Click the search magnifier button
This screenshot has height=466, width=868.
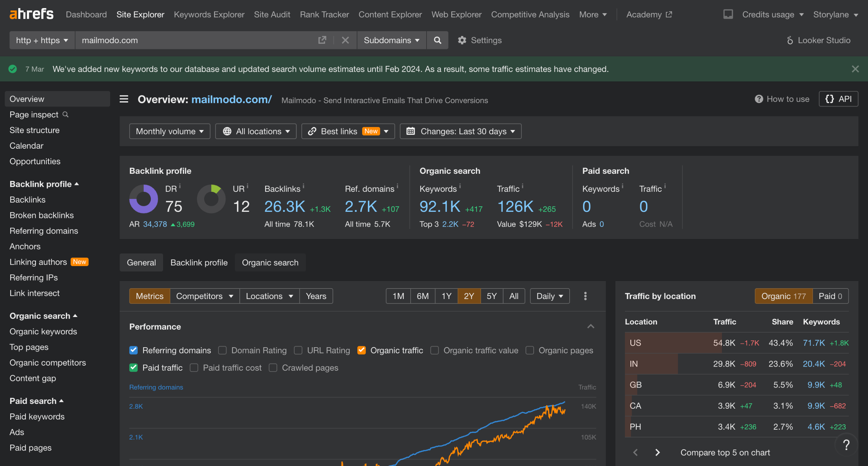pos(437,40)
